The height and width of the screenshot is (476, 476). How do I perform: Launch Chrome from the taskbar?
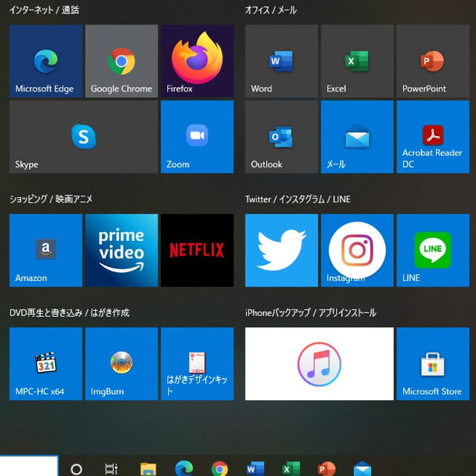(x=219, y=469)
